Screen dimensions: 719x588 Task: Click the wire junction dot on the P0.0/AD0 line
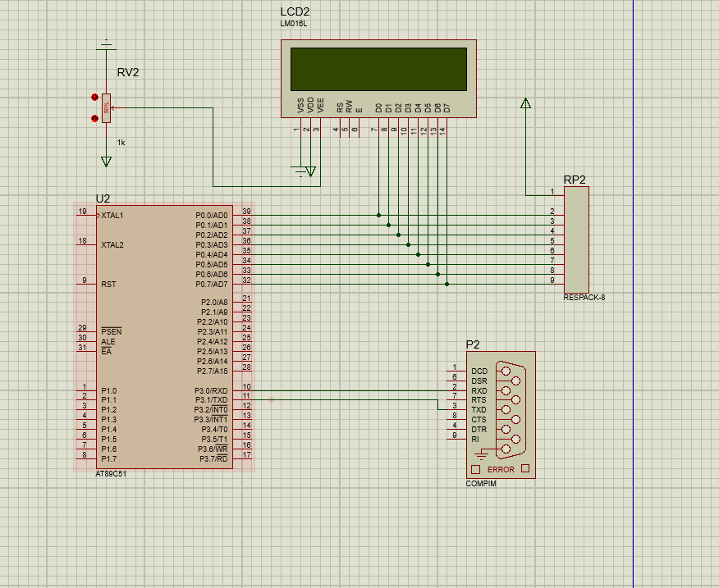click(x=378, y=216)
